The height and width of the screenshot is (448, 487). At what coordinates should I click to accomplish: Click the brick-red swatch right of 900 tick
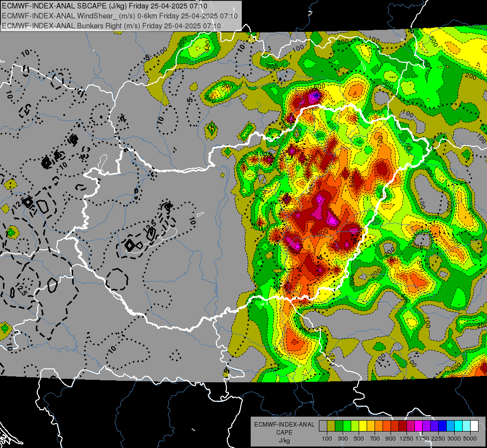(395, 426)
